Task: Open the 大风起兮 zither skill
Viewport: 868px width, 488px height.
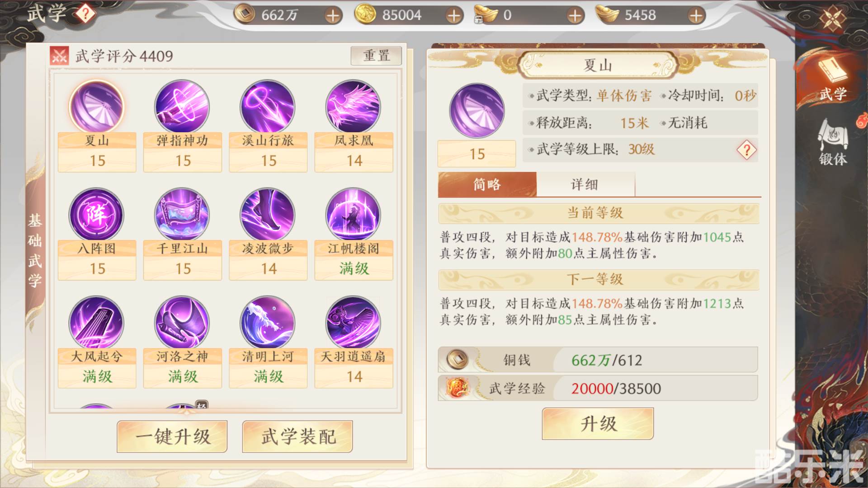Action: pyautogui.click(x=96, y=323)
